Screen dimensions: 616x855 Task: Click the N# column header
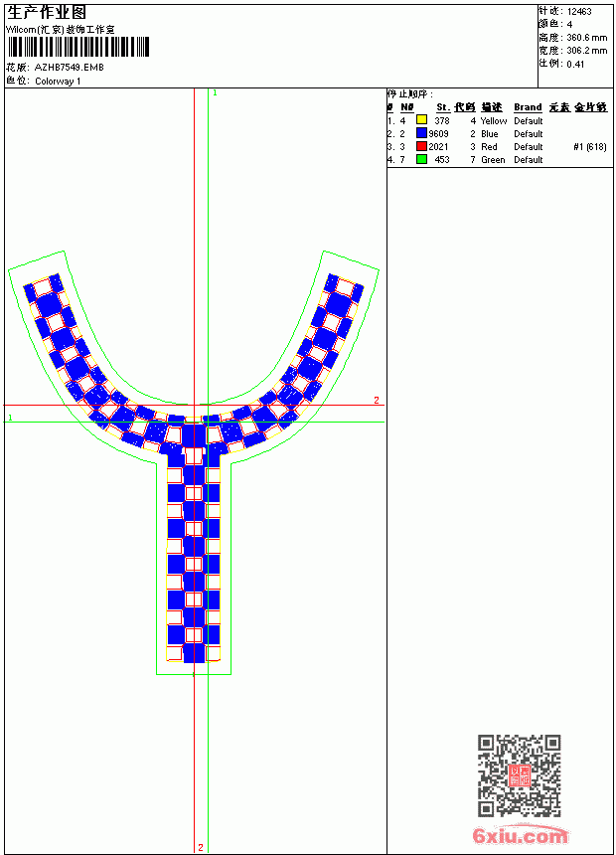[x=407, y=107]
